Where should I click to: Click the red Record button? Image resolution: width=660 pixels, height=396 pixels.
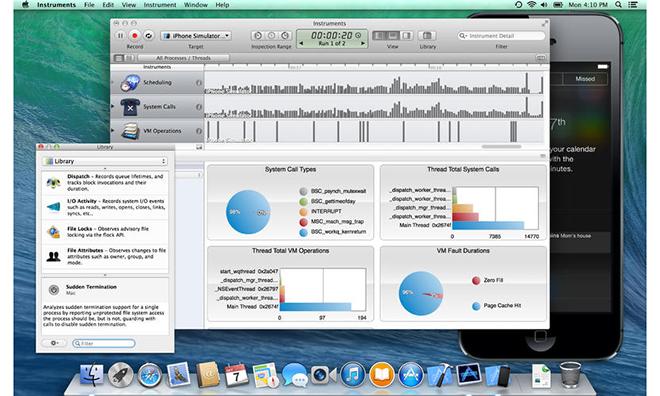pos(135,36)
